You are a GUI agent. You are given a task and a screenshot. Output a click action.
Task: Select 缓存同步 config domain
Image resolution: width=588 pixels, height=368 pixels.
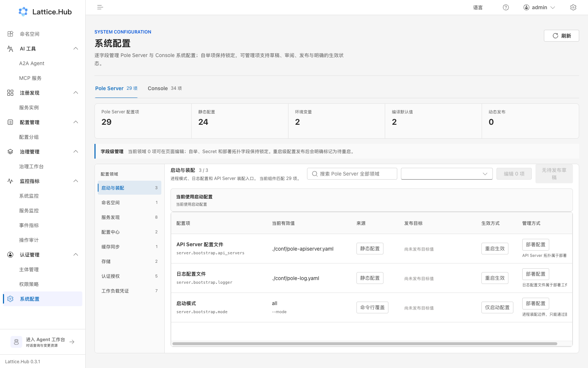click(x=129, y=247)
